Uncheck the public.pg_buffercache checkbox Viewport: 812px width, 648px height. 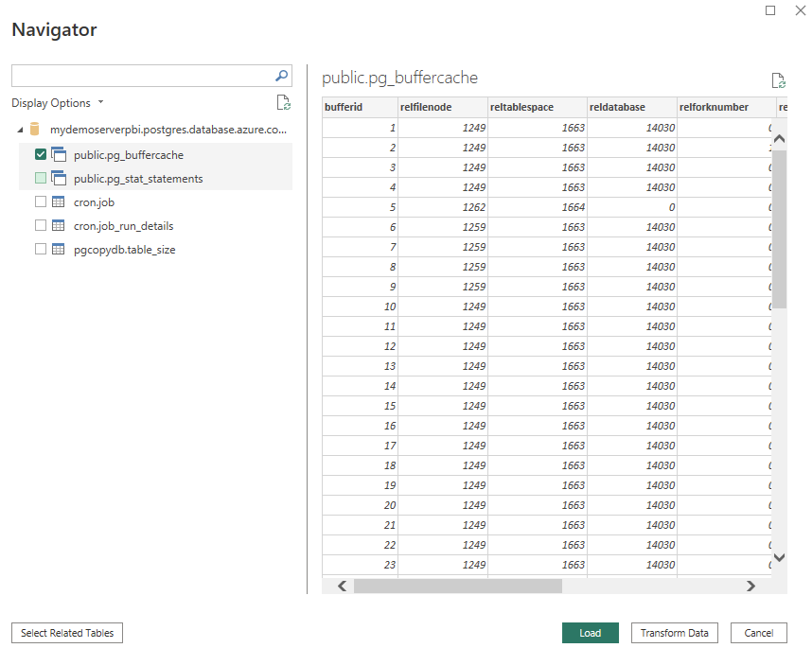[x=40, y=154]
